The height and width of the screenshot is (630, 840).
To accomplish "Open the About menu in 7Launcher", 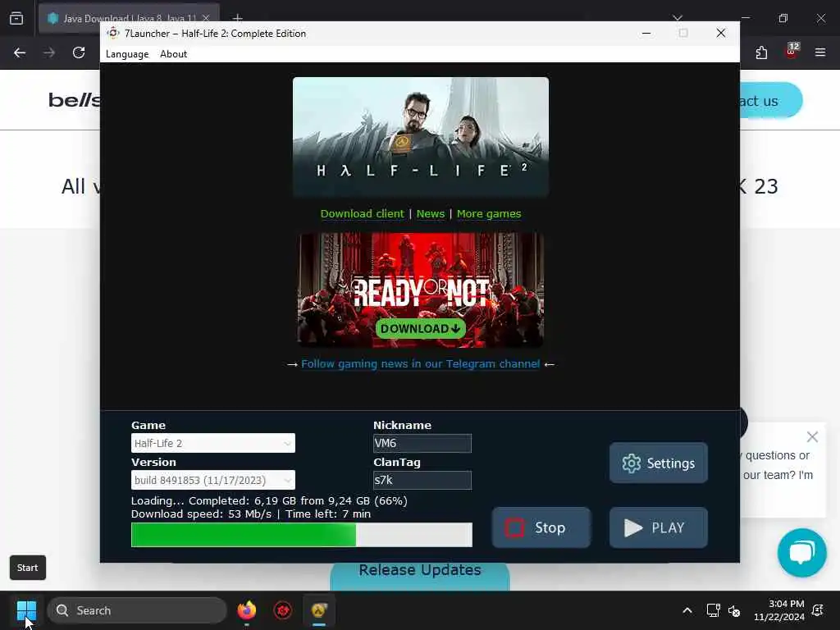I will 174,54.
